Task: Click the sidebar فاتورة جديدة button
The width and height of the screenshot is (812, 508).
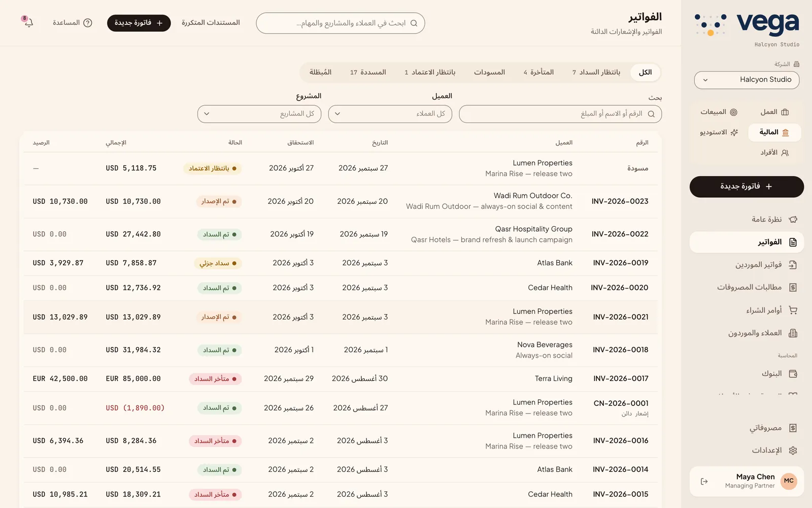Action: coord(747,186)
